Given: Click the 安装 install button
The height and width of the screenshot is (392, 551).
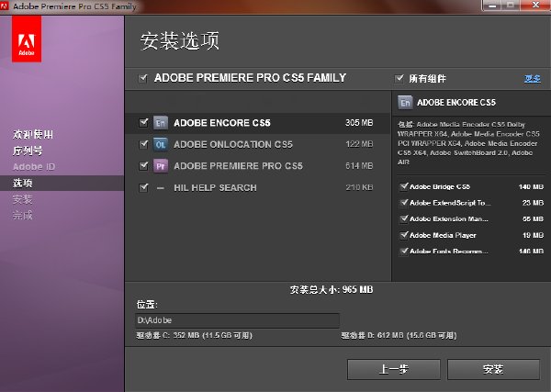Looking at the screenshot, I should point(493,369).
